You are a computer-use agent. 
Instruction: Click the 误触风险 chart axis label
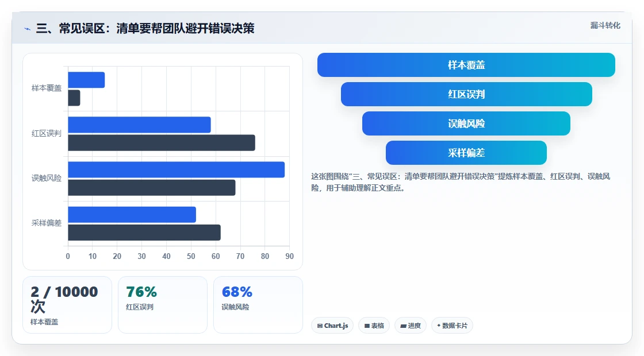(47, 178)
